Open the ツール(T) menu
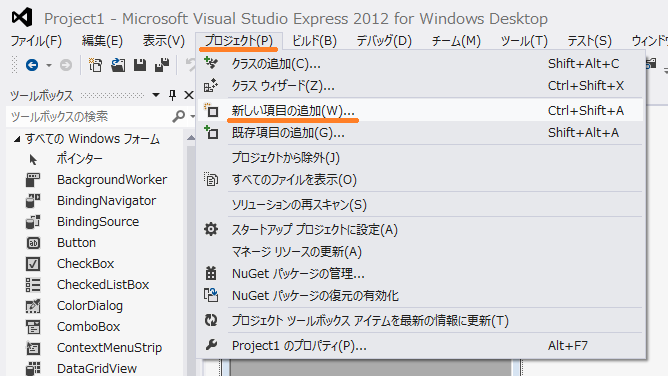 [x=524, y=41]
